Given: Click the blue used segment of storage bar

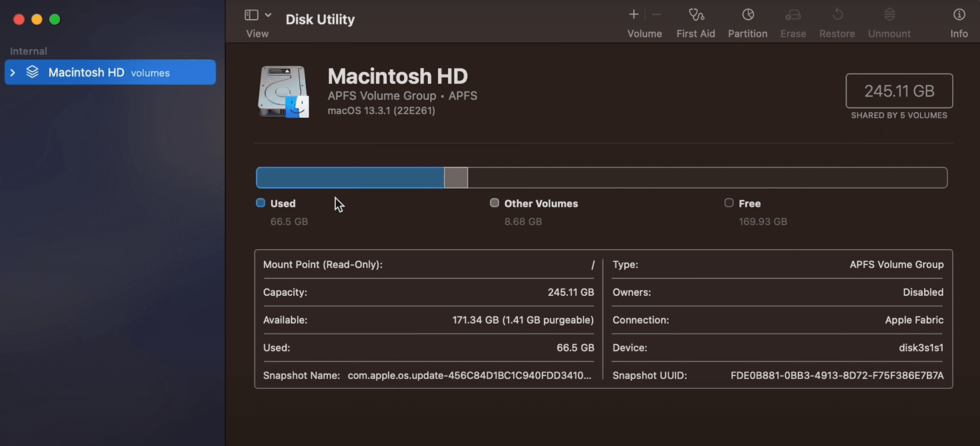Looking at the screenshot, I should point(350,177).
